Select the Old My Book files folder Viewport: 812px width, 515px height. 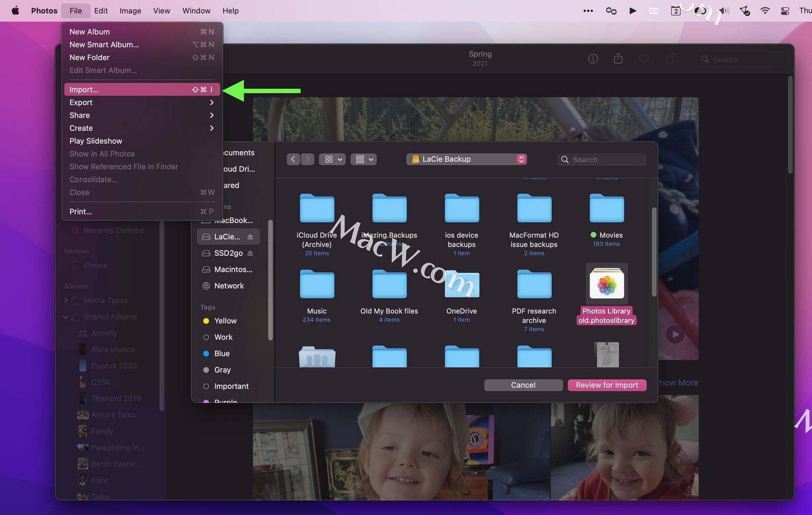389,296
